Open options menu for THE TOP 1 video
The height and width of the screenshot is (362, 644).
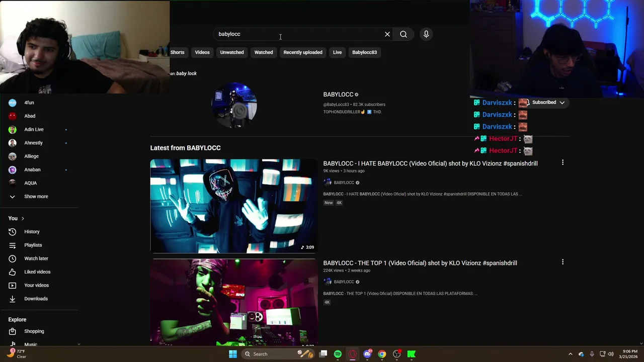[x=562, y=262]
